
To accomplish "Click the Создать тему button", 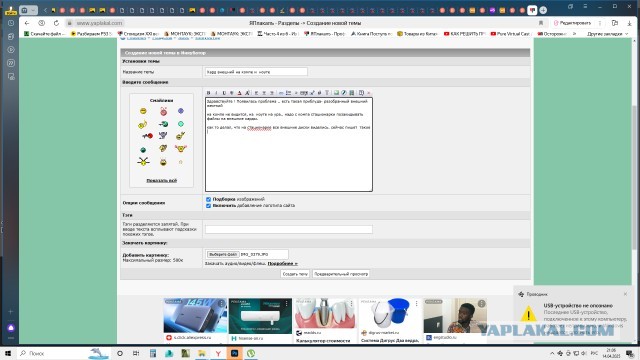I will (x=295, y=274).
